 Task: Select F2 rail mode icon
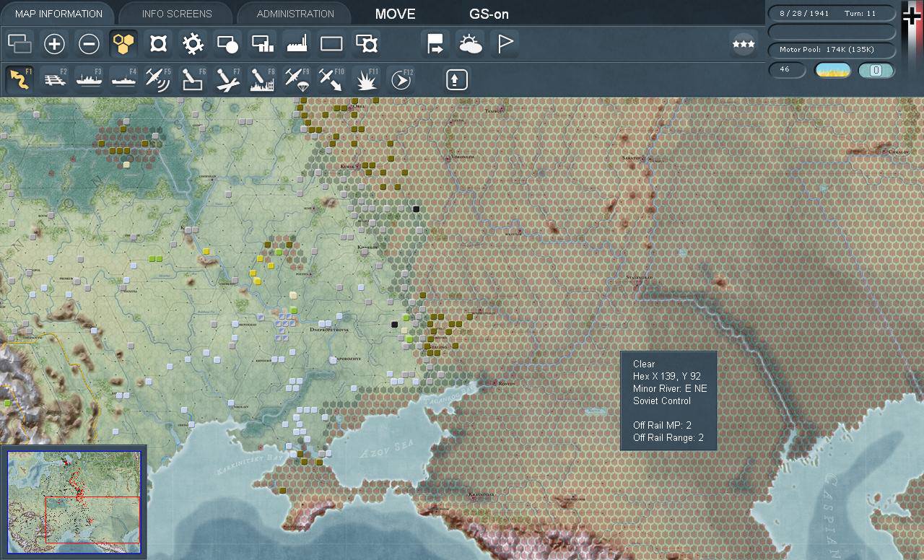tap(54, 79)
